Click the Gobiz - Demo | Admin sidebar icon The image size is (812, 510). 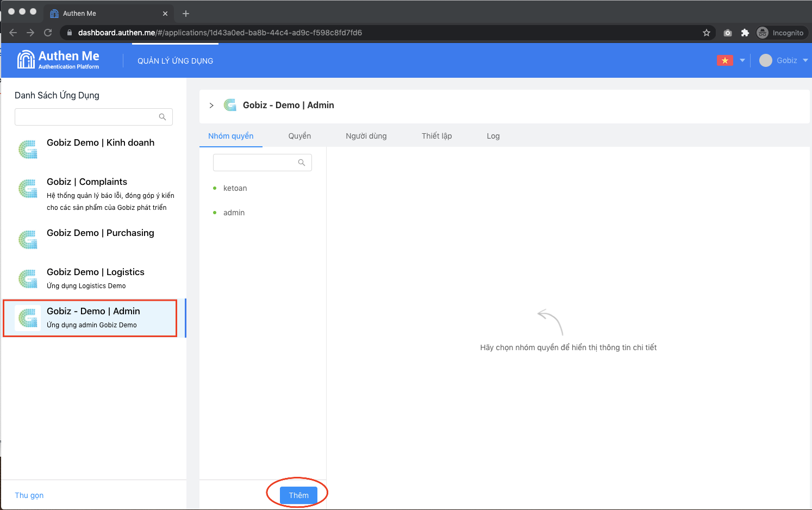click(28, 318)
